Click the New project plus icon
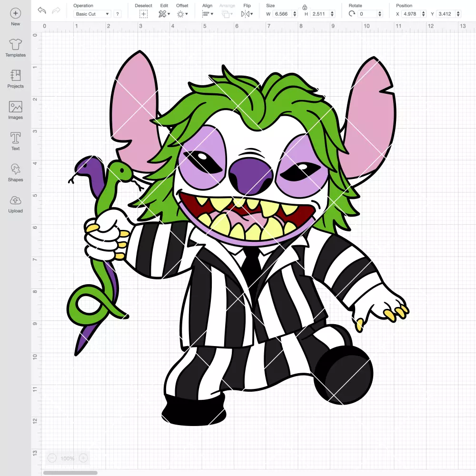Viewport: 476px width, 476px height. (16, 13)
